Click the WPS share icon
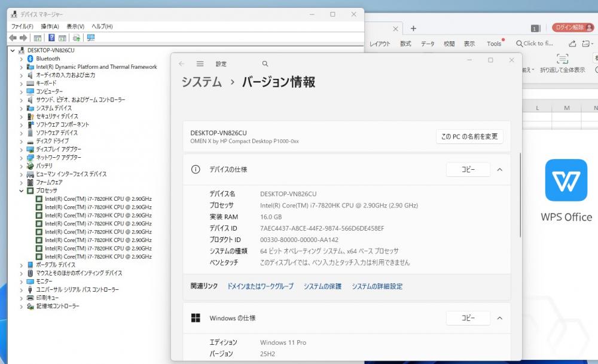This screenshot has height=364, width=598. click(572, 44)
